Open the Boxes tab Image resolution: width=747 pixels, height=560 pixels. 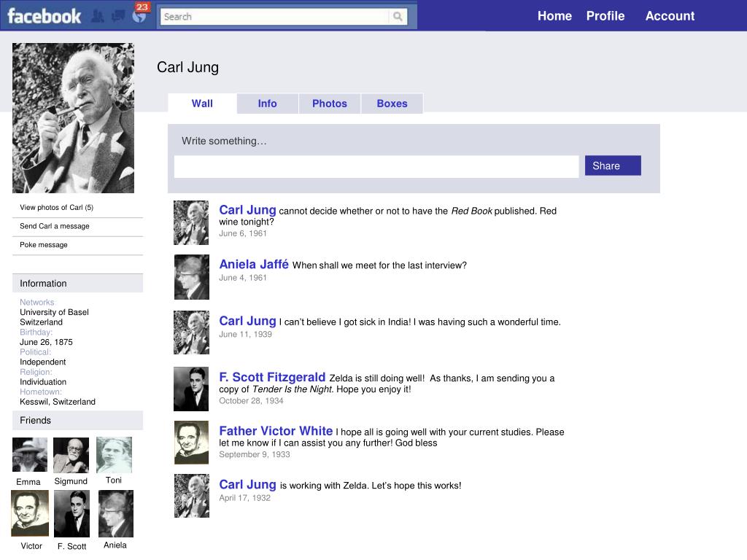click(392, 104)
